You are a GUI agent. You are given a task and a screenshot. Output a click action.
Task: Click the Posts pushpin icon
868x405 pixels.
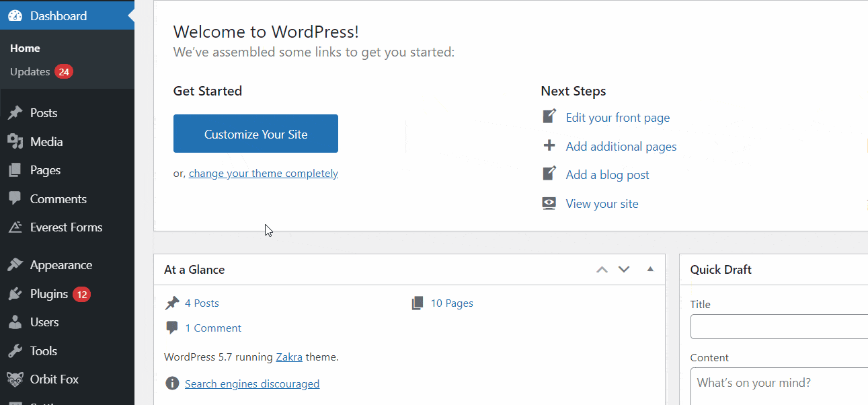coord(15,113)
